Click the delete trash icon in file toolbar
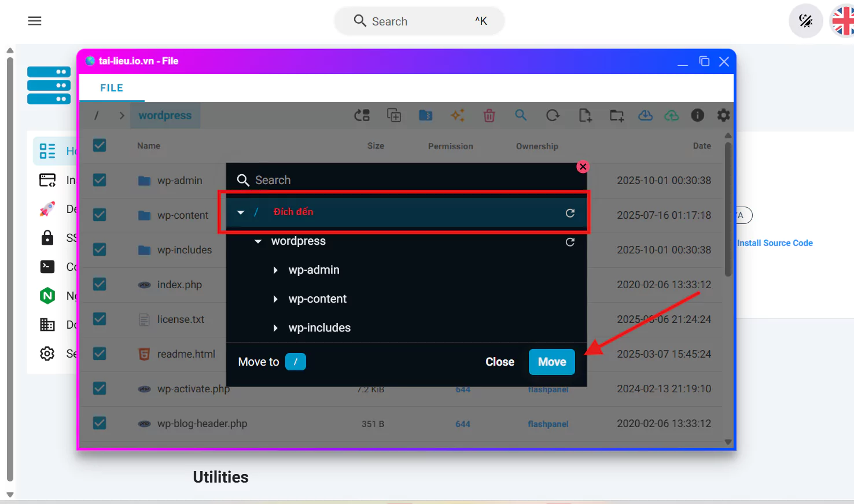 pyautogui.click(x=489, y=116)
